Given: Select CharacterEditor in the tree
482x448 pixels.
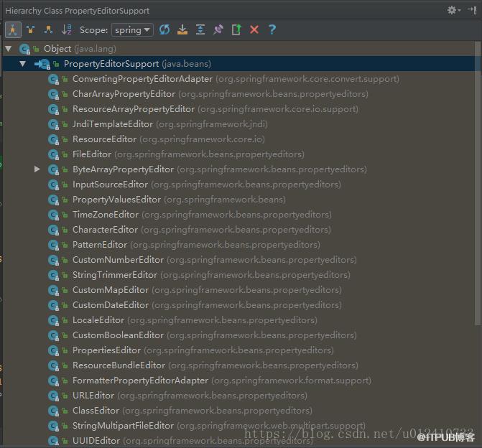Looking at the screenshot, I should pos(105,230).
